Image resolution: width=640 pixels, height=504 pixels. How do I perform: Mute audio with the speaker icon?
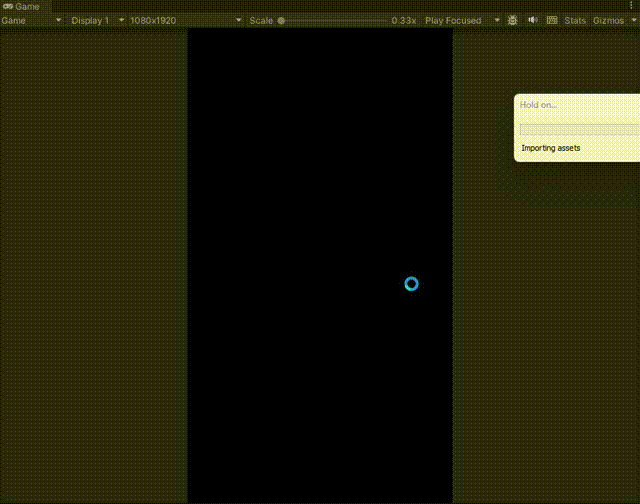[x=533, y=20]
